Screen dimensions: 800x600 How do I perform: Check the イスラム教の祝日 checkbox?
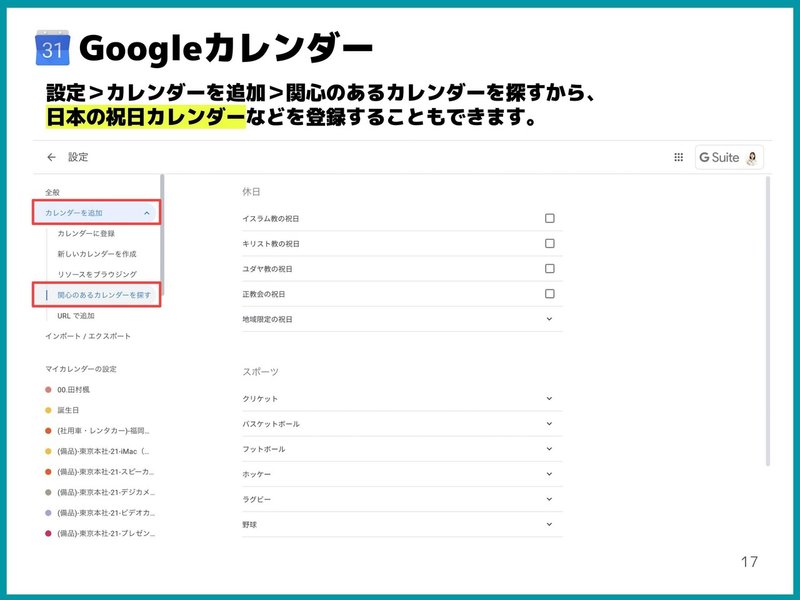click(x=549, y=218)
